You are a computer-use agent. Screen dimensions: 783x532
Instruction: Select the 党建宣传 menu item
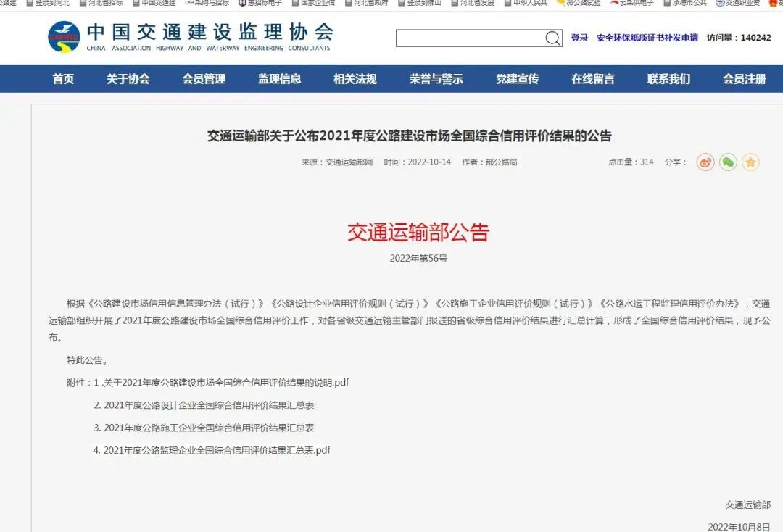click(517, 80)
